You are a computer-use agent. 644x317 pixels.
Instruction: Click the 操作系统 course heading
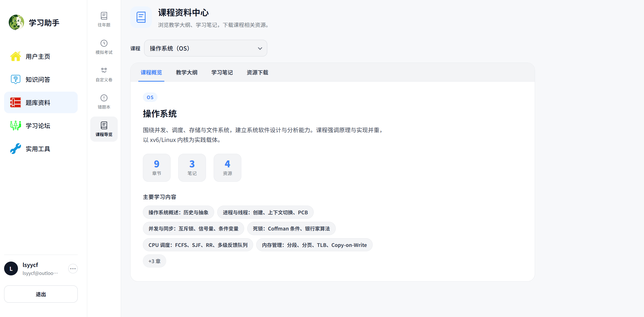coord(160,114)
